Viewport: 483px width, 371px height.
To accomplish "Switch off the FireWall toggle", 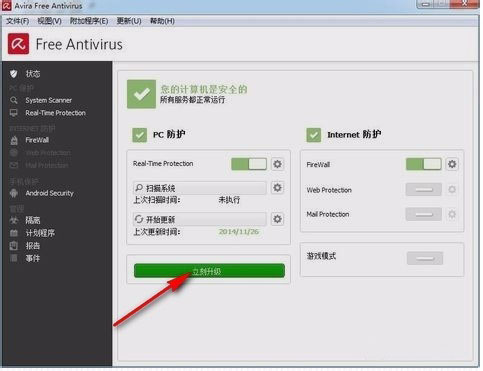I will [x=424, y=164].
